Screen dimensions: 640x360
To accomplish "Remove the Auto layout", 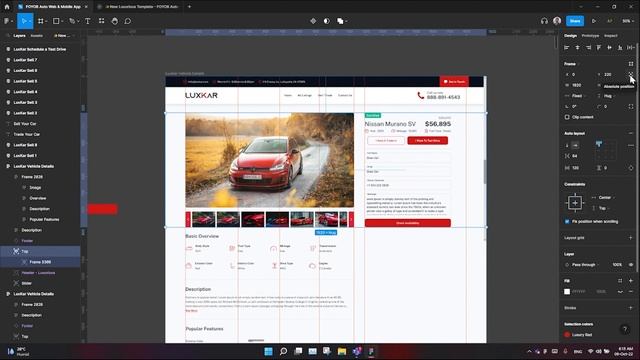I will click(x=631, y=133).
